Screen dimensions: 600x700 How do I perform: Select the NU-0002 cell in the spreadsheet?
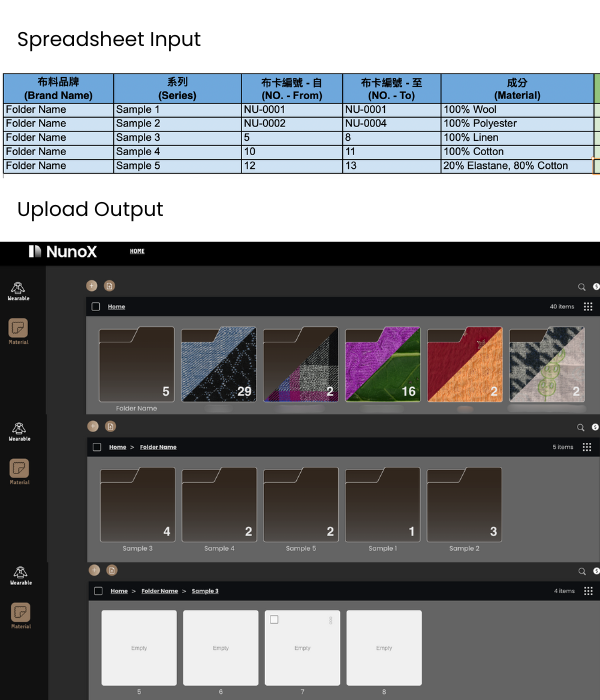(292, 124)
